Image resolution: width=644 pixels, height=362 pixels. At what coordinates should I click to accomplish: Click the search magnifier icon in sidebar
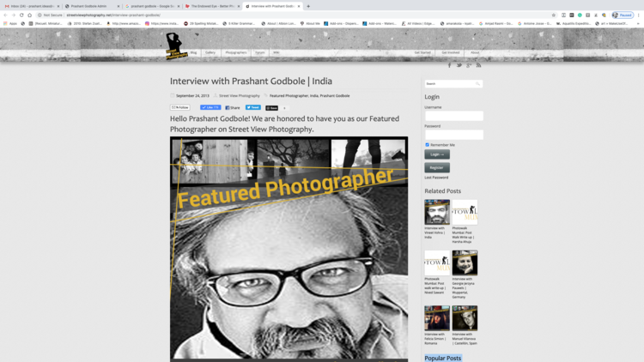478,84
